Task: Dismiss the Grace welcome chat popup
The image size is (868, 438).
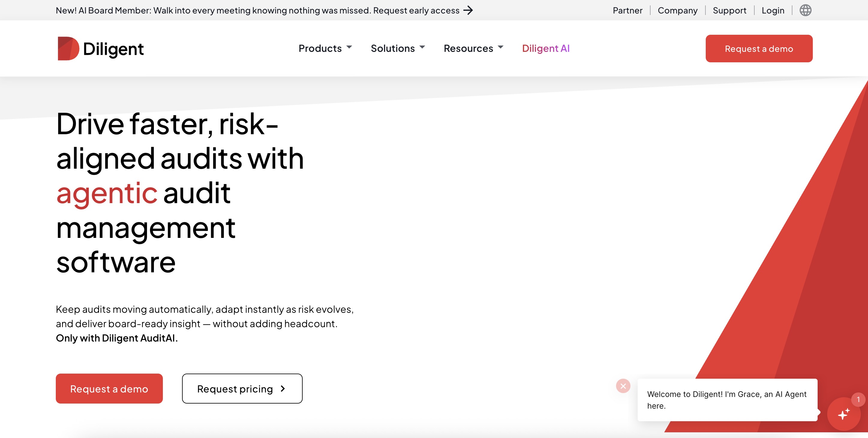Action: [623, 386]
